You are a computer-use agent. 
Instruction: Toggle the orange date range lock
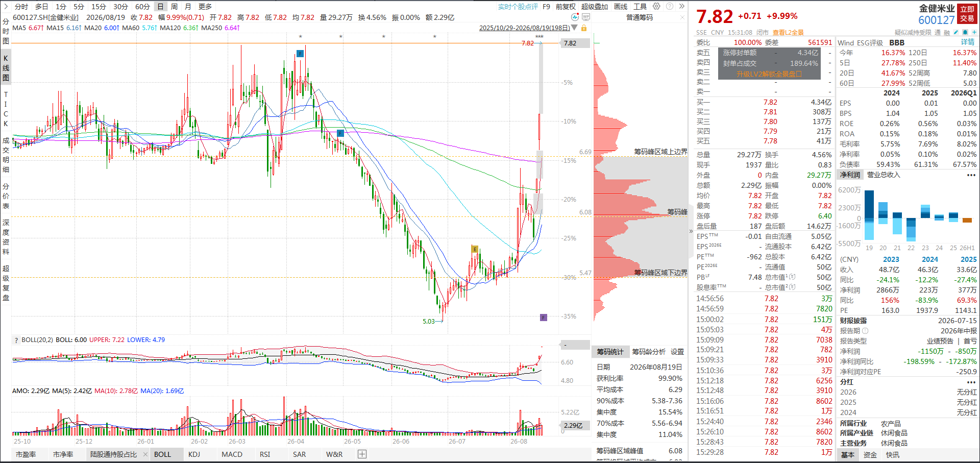(584, 28)
